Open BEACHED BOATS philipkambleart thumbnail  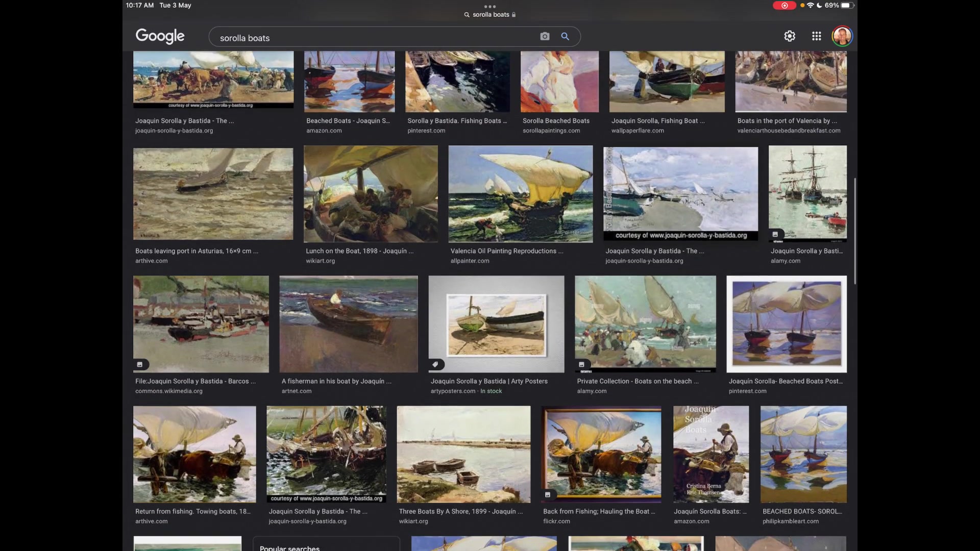[803, 455]
